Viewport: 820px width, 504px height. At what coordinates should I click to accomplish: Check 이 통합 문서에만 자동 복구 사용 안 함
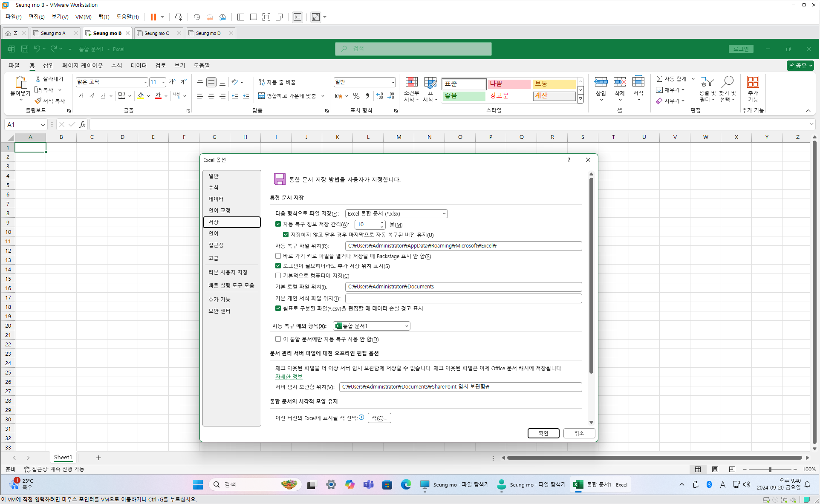278,339
